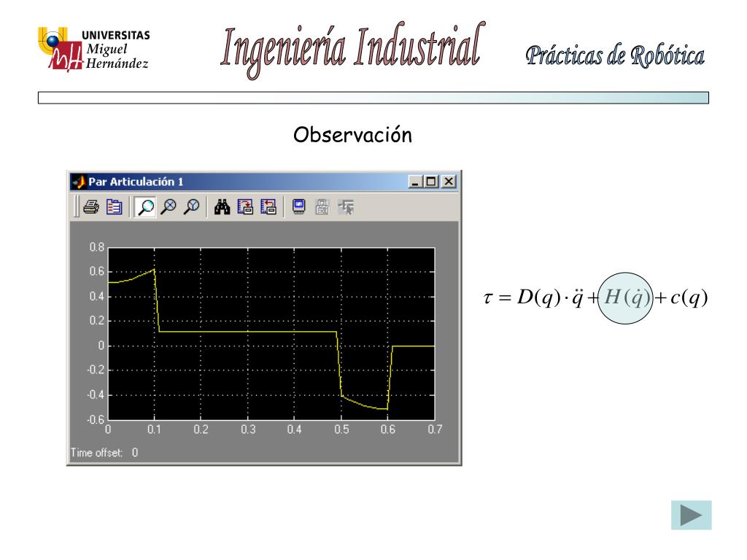747x560 pixels.
Task: Click the 'Ingeniería Industrial' title text
Action: coord(353,50)
